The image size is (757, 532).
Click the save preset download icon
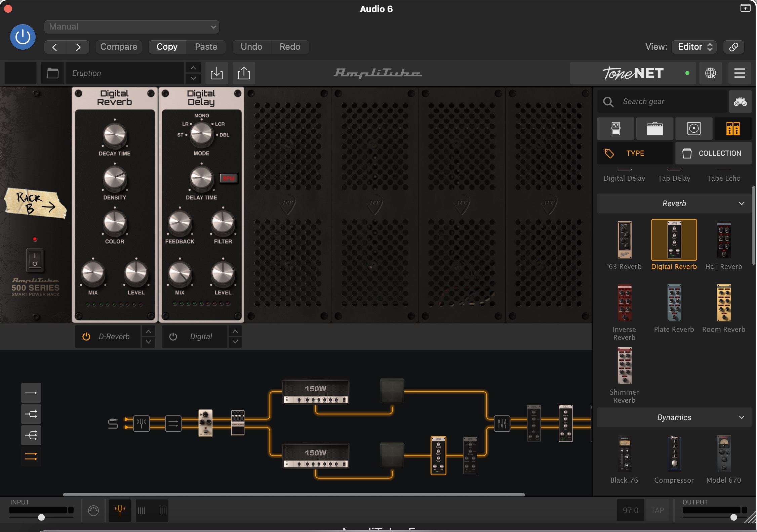pos(216,73)
